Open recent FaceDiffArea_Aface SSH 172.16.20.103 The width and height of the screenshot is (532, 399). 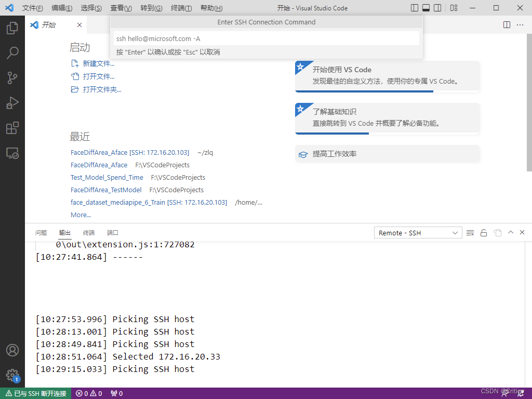click(129, 153)
